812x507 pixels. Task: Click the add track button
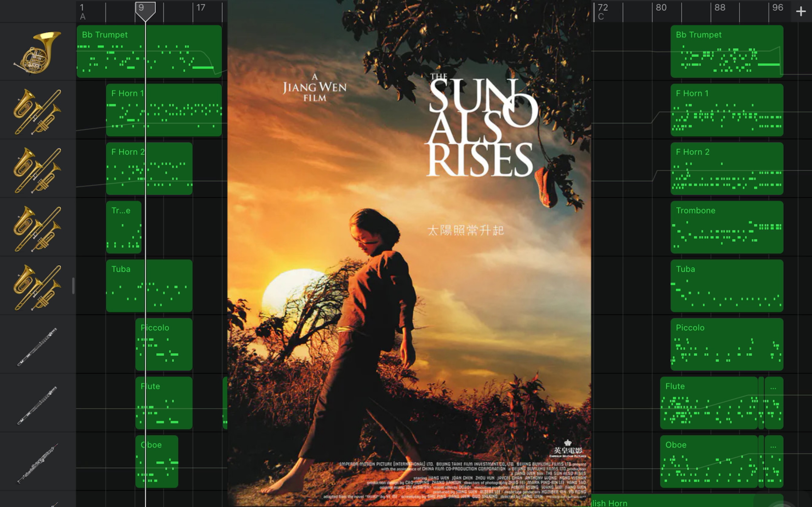801,11
